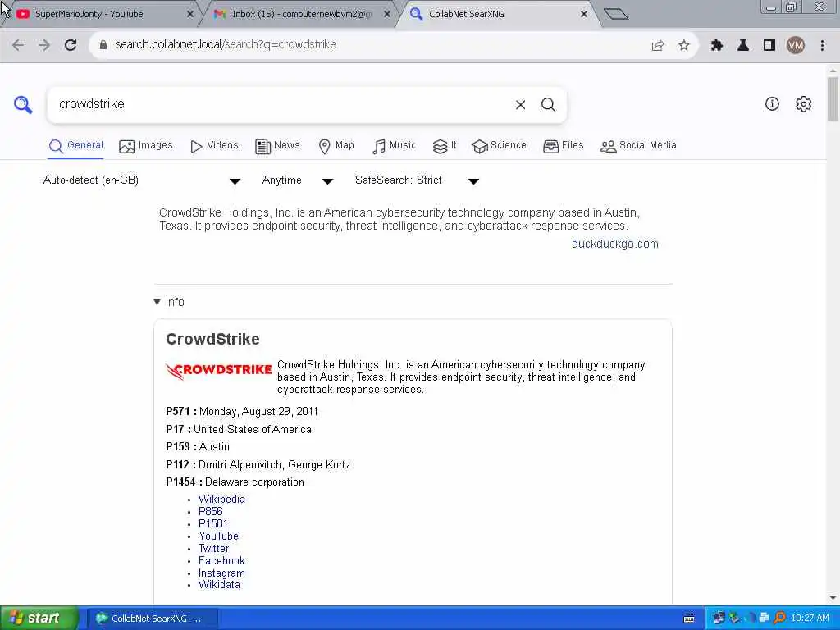Open a new tab button
This screenshot has width=840, height=630.
[616, 14]
